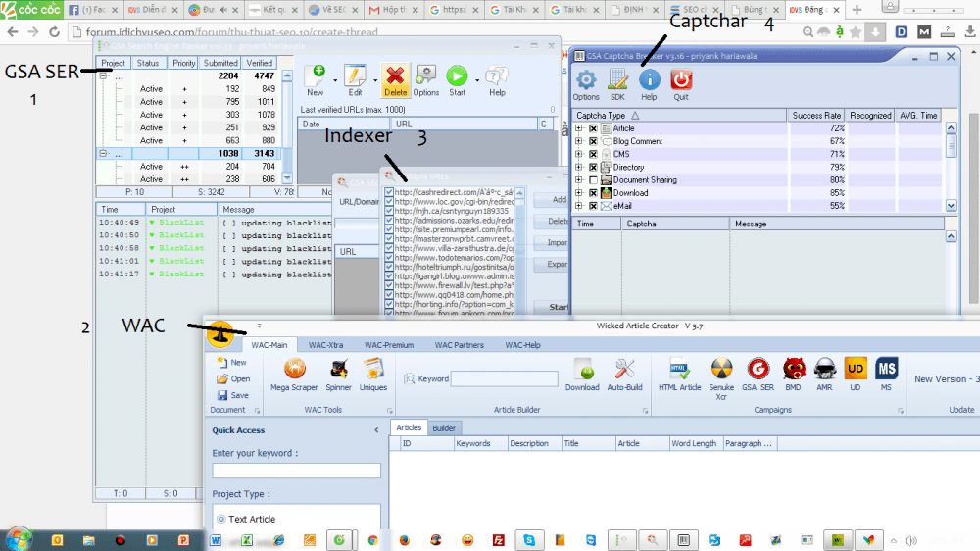
Task: Open Options in GSA Search Engine Ranker
Action: pyautogui.click(x=426, y=76)
